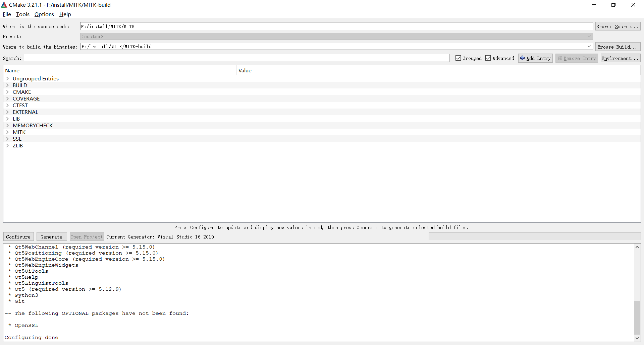644x345 pixels.
Task: Click the output log scrollbar thumb
Action: [x=637, y=318]
